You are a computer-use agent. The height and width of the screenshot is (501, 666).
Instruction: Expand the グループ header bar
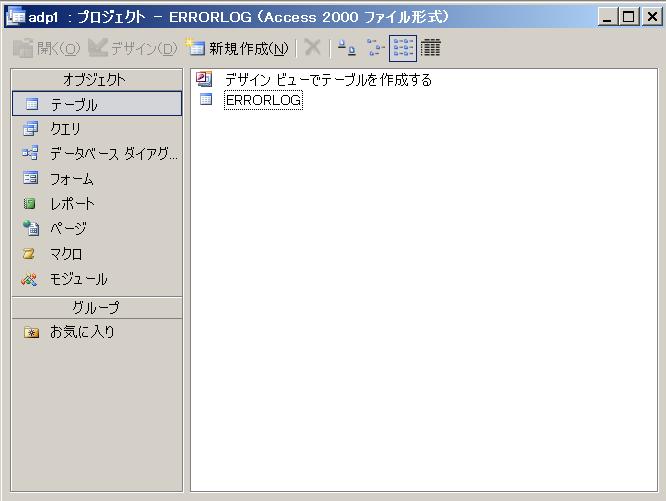96,308
